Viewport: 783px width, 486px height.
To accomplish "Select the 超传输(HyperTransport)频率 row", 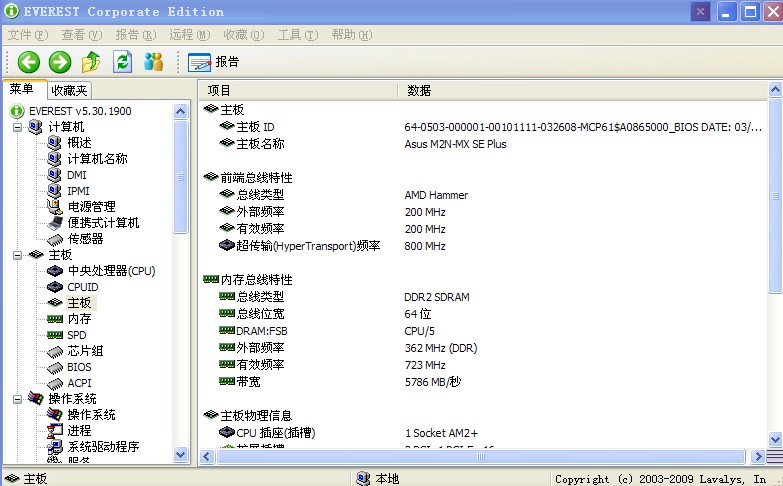I will 483,246.
